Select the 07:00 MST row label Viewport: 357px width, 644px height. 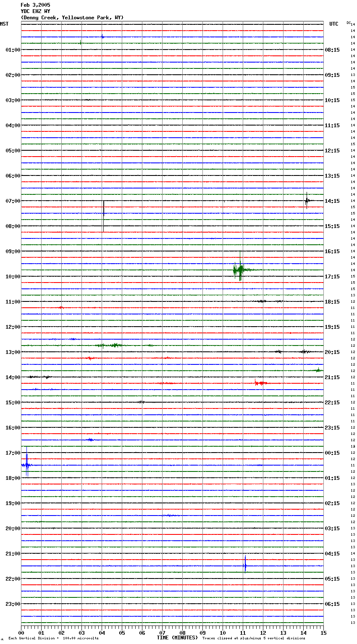click(13, 201)
